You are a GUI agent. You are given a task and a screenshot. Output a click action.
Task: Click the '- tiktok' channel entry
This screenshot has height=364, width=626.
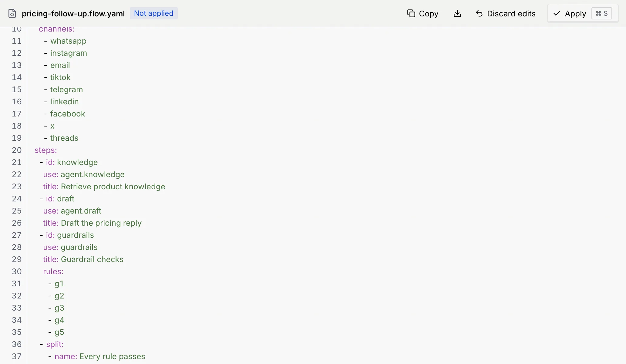(x=57, y=77)
